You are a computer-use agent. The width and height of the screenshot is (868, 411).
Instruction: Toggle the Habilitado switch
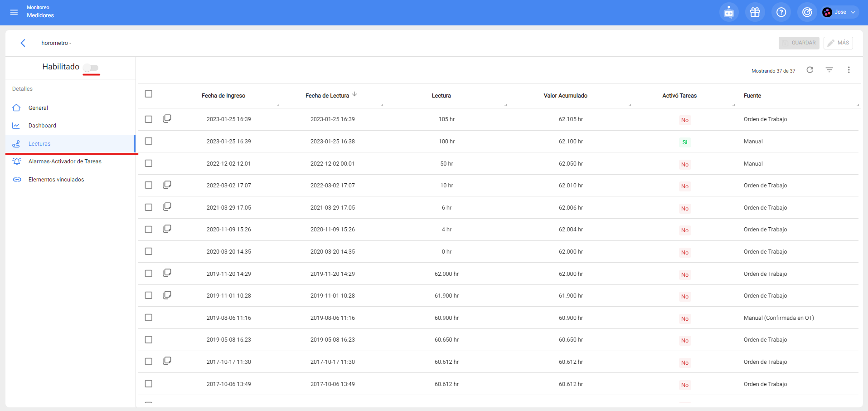click(91, 68)
